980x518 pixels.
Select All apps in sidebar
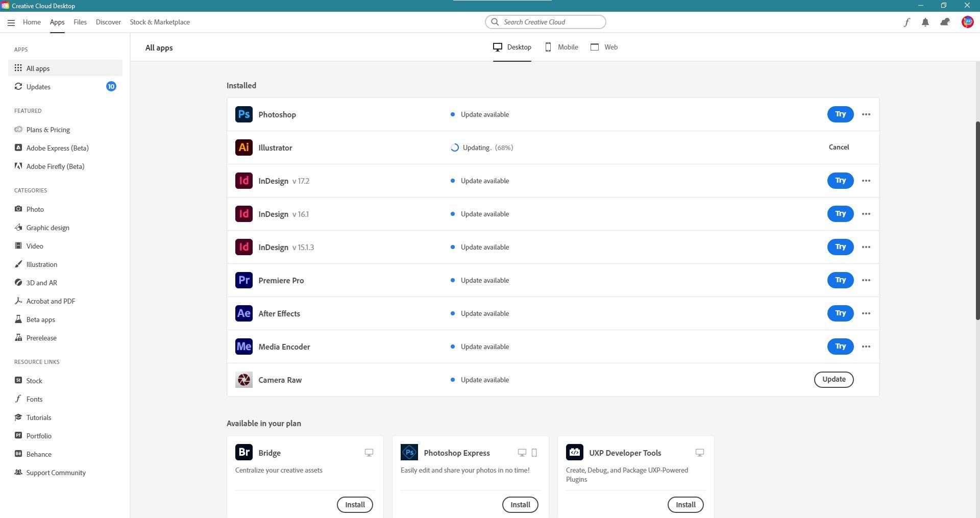tap(65, 68)
